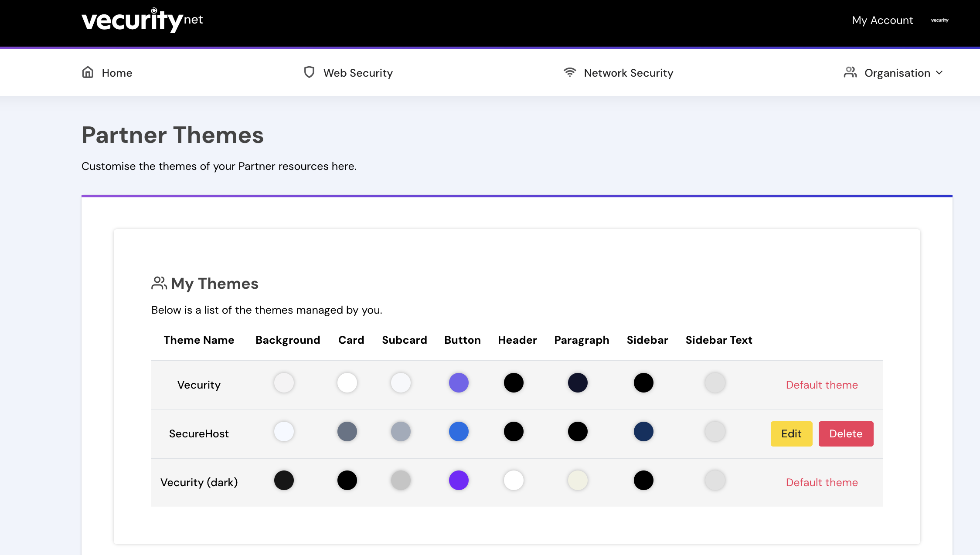Click the wifi icon beside Network Security
This screenshot has height=555, width=980.
[569, 72]
